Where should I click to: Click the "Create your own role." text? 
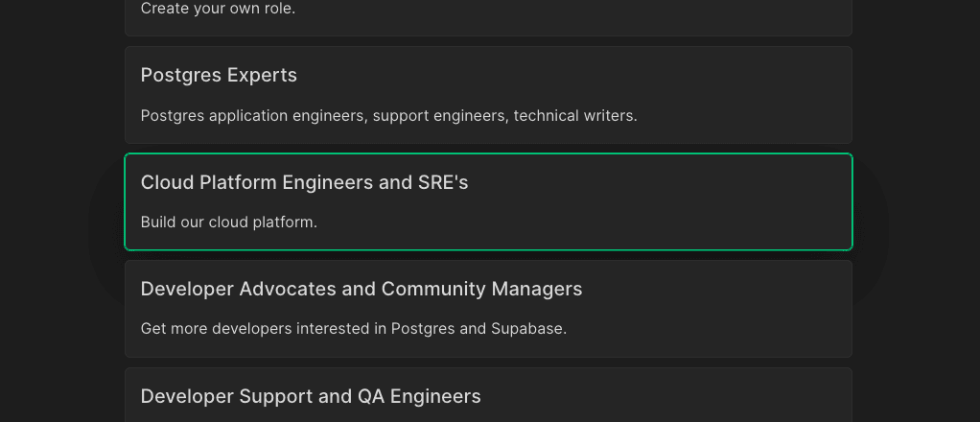click(218, 9)
